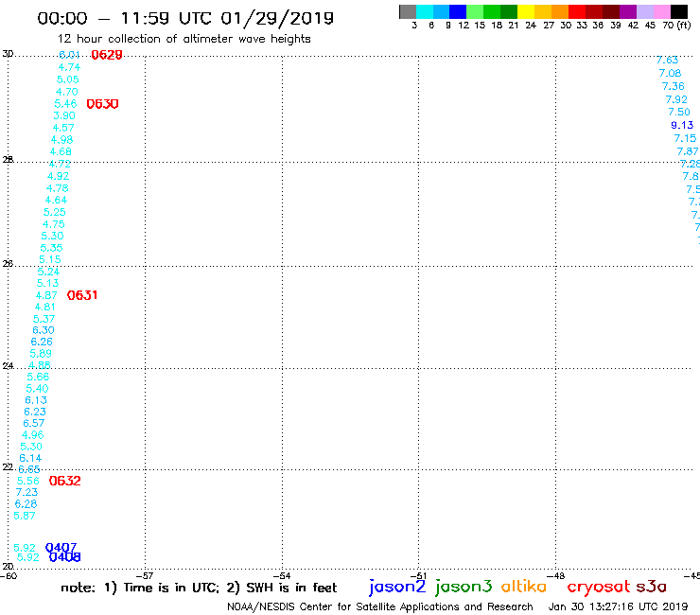Click the wave height value 6.14
The height and width of the screenshot is (615, 700).
(30, 458)
